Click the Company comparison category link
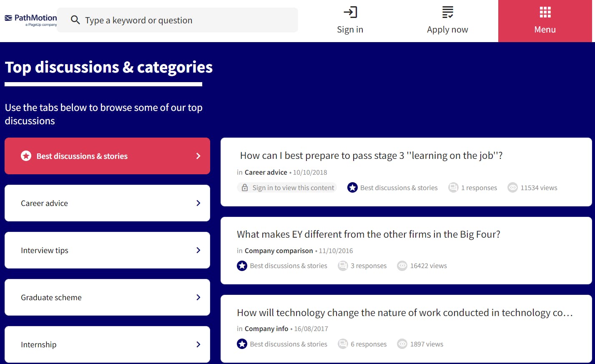The height and width of the screenshot is (364, 595). pyautogui.click(x=279, y=251)
